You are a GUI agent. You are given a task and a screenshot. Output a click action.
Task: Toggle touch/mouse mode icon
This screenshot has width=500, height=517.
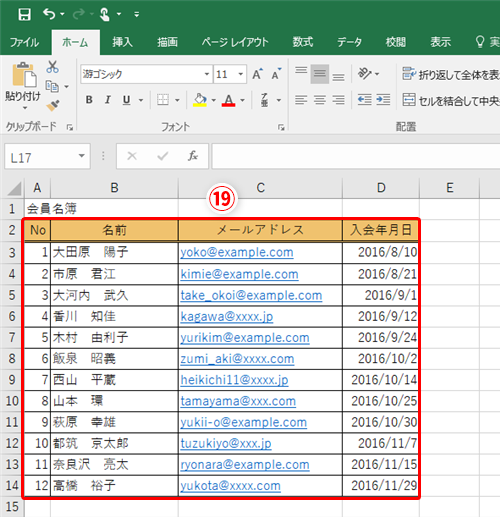coord(104,14)
